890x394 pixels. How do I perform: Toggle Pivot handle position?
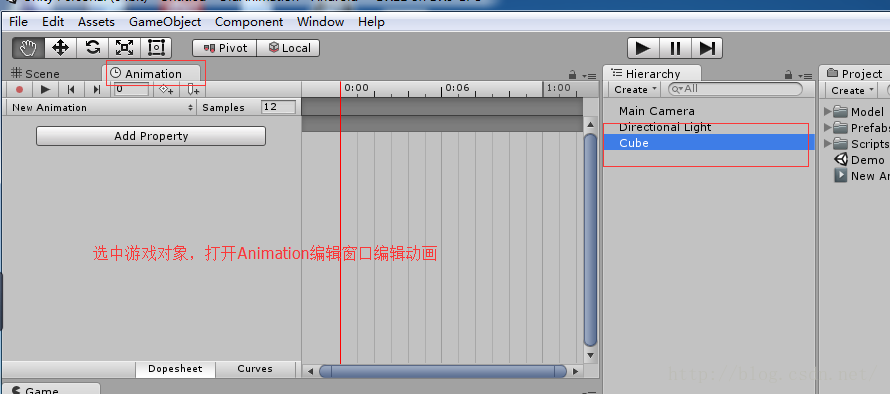[x=225, y=48]
